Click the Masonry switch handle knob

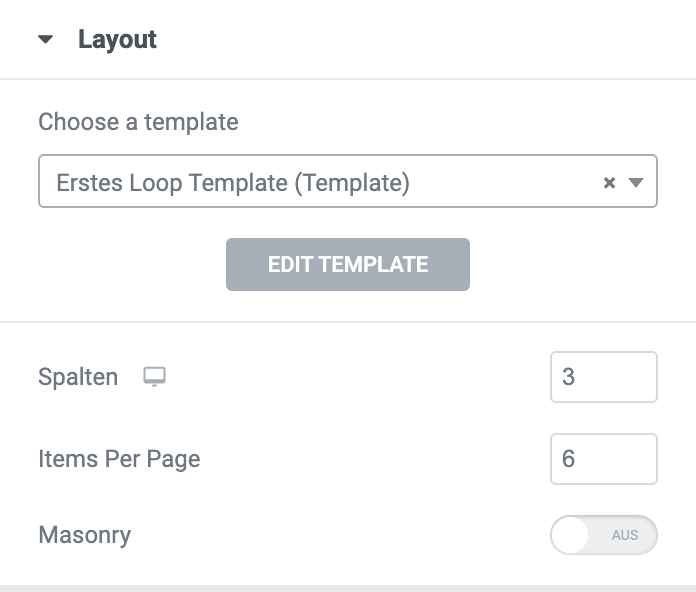(570, 535)
